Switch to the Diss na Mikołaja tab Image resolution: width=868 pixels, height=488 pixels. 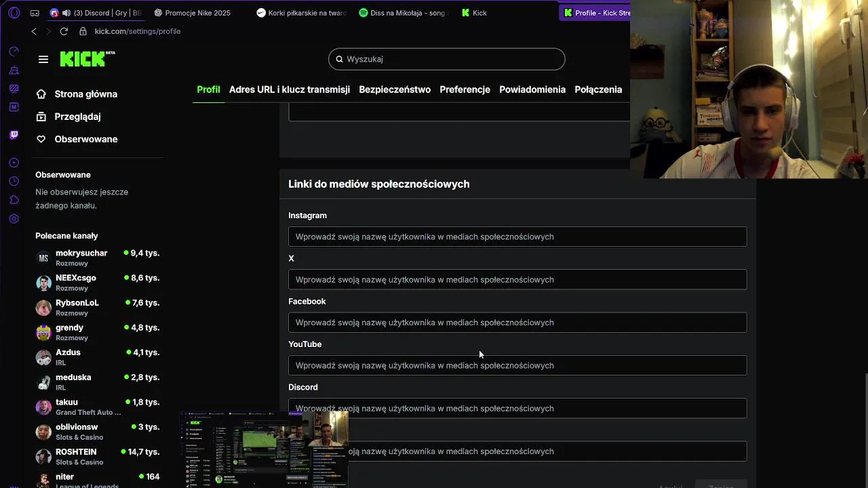[404, 13]
